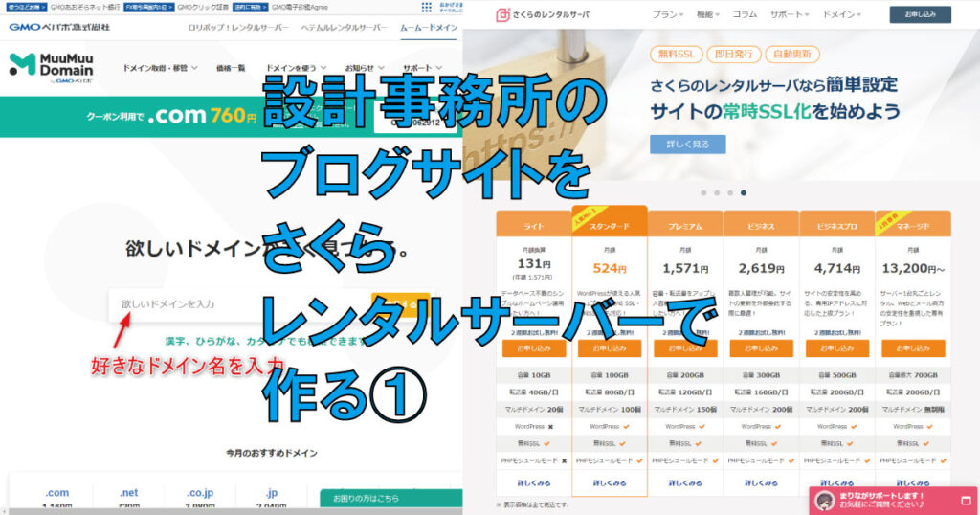The height and width of the screenshot is (515, 980).
Task: Click the 欲しいドメインを入力 search field
Action: (240, 304)
